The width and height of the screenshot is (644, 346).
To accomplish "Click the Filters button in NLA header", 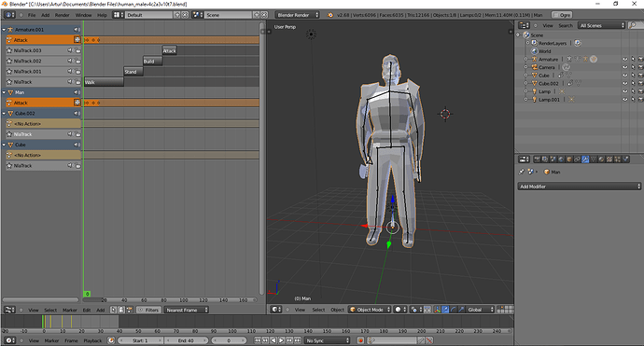I will coord(148,310).
